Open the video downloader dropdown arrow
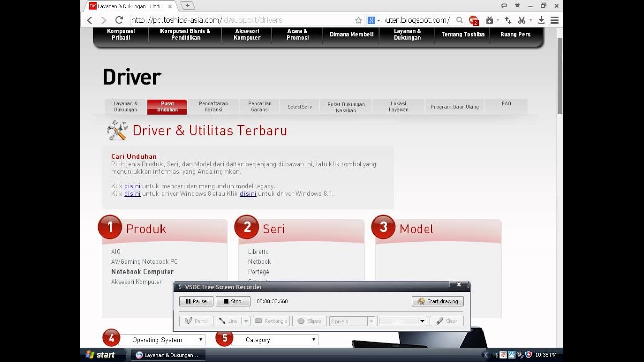Image resolution: width=644 pixels, height=362 pixels. [x=497, y=21]
